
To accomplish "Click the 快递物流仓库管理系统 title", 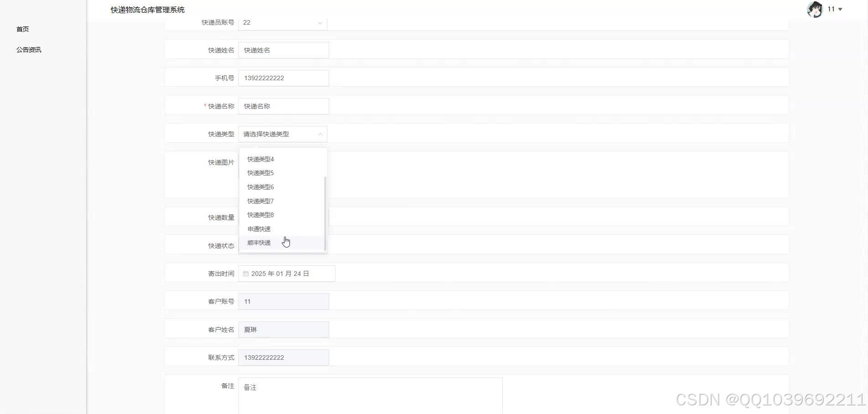I will coord(148,10).
